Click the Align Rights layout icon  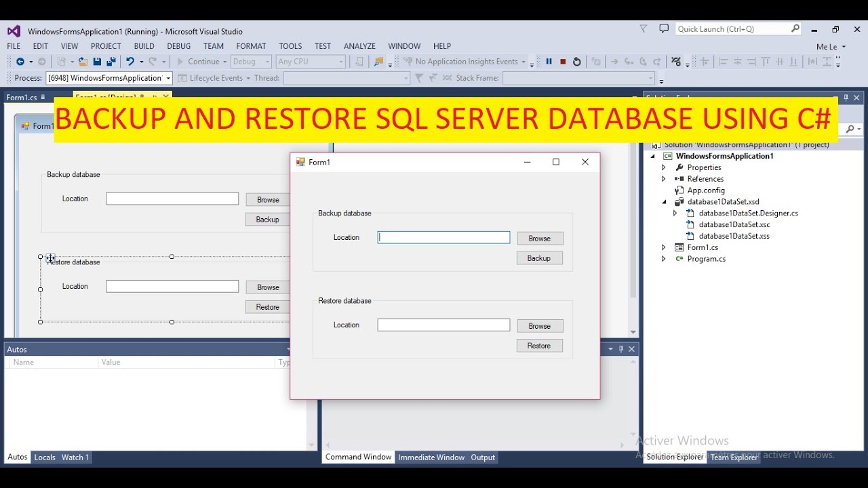pyautogui.click(x=751, y=62)
